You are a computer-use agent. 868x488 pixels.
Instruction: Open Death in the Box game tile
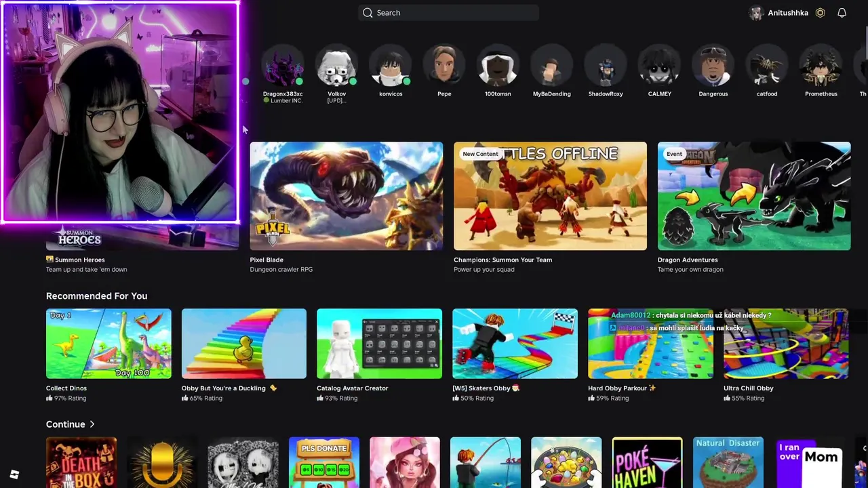pos(81,463)
